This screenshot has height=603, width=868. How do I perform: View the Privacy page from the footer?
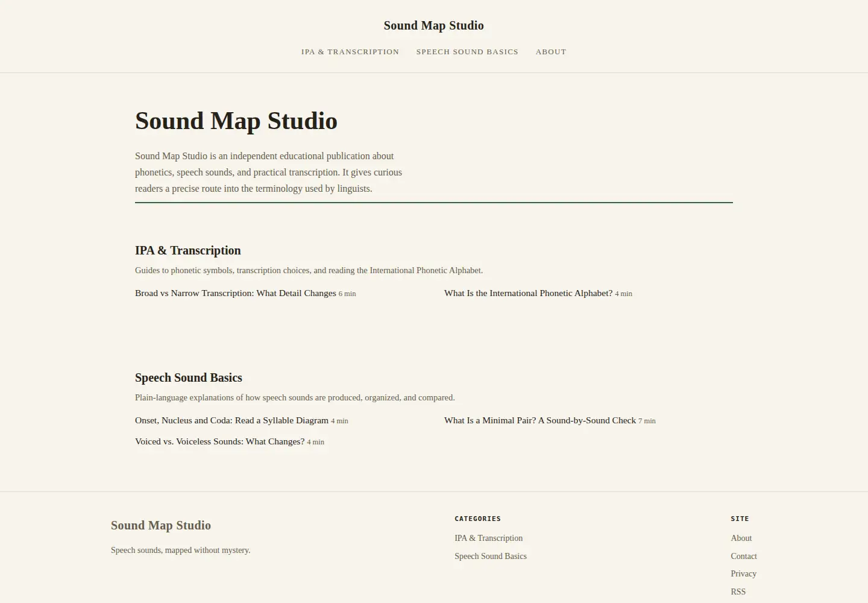coord(744,573)
